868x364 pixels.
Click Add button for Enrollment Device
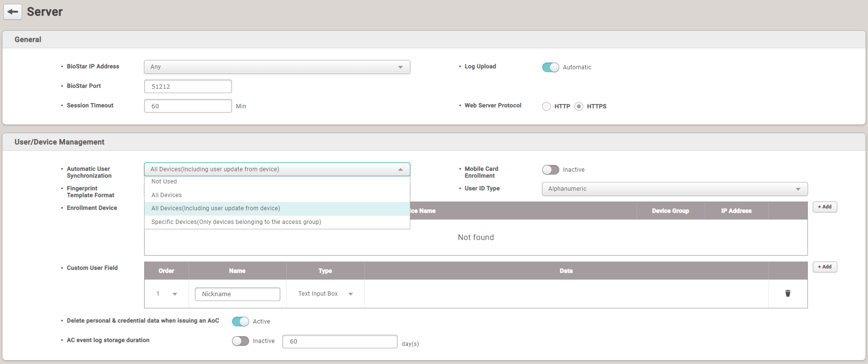point(825,207)
